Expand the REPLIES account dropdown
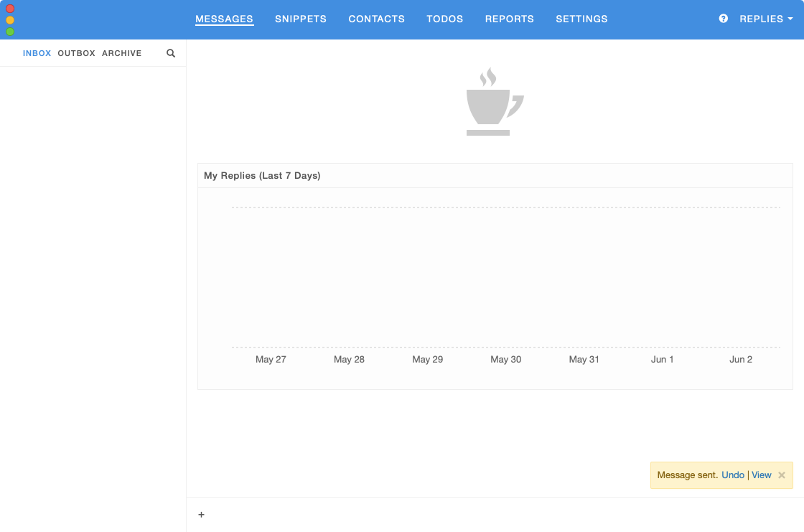The width and height of the screenshot is (804, 532). tap(766, 19)
